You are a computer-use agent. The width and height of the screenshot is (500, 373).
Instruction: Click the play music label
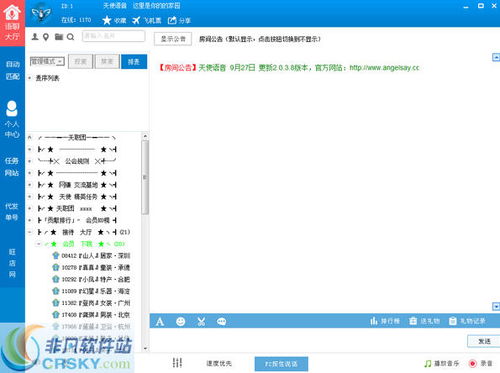point(446,363)
